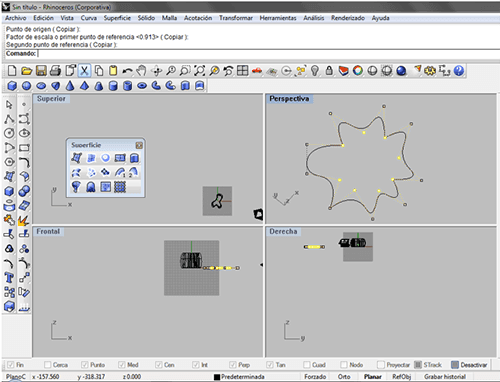Viewport: 500px width, 382px height.
Task: Open the Transformar menu
Action: 236,18
